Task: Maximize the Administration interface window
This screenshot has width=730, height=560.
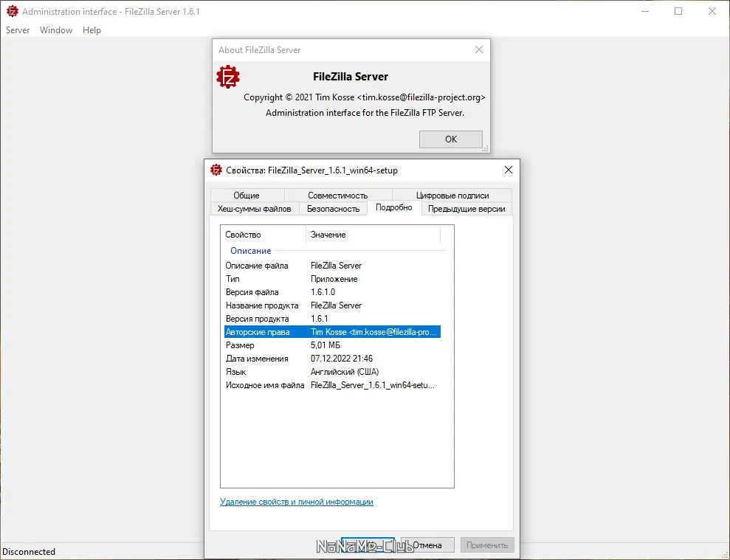Action: click(x=678, y=11)
